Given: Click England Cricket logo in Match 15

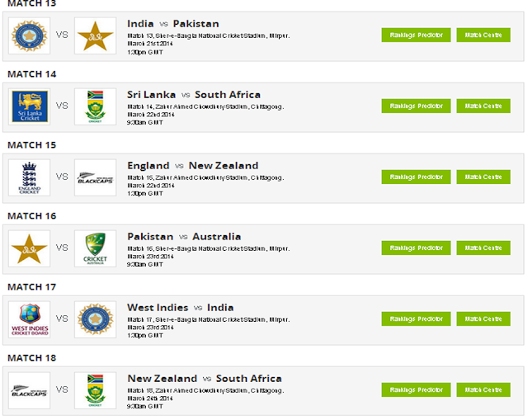Looking at the screenshot, I should point(29,177).
